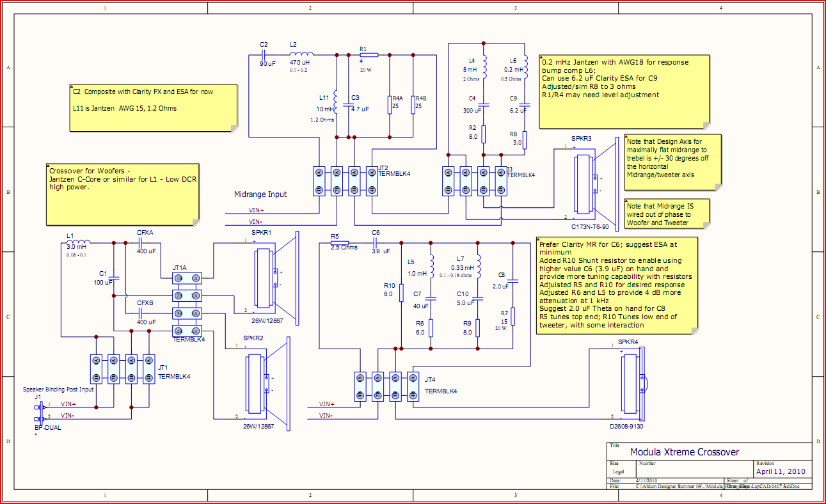Select the R9 8.0 resistor symbol
This screenshot has width=826, height=504.
pyautogui.click(x=478, y=327)
